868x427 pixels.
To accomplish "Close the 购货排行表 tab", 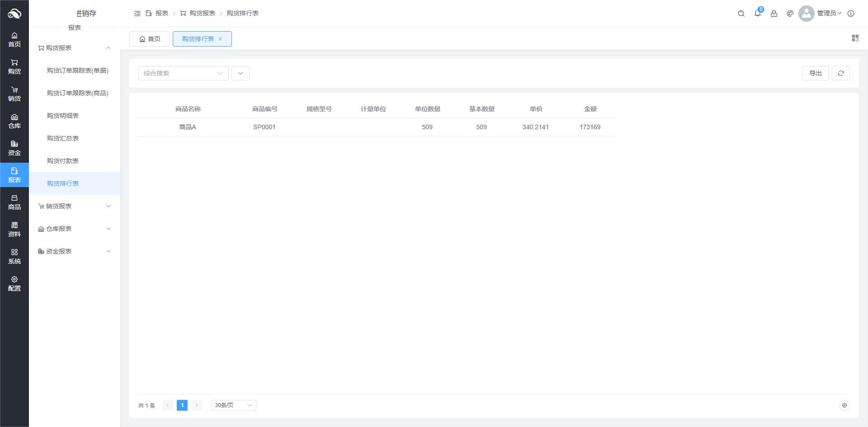I will pyautogui.click(x=220, y=39).
